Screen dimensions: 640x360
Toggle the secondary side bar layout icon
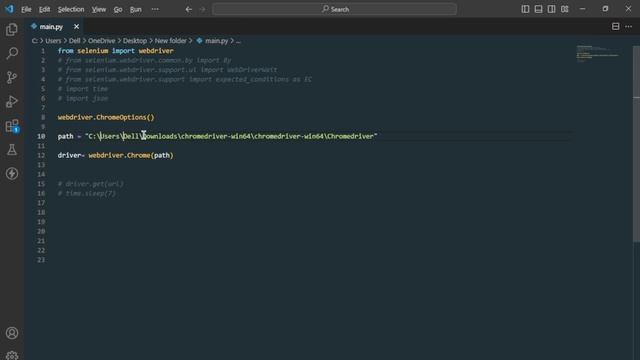tap(551, 9)
